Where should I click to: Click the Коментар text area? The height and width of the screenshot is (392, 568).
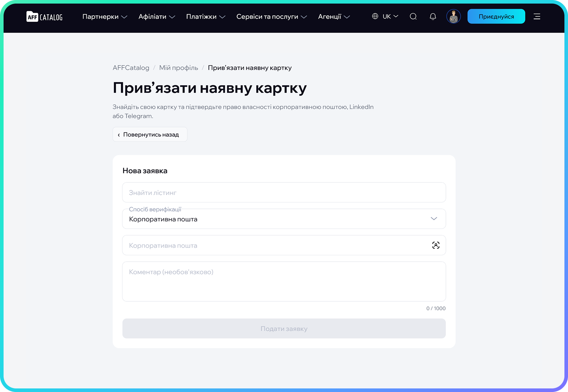click(284, 281)
